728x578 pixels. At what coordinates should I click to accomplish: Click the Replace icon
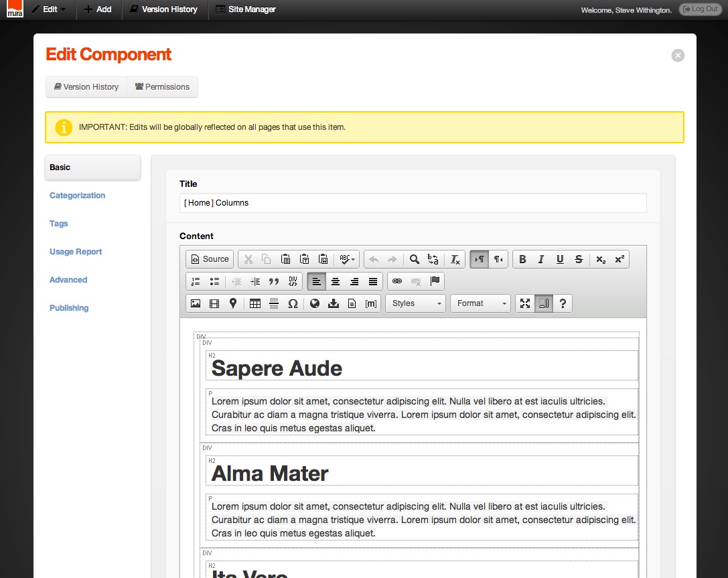(433, 259)
